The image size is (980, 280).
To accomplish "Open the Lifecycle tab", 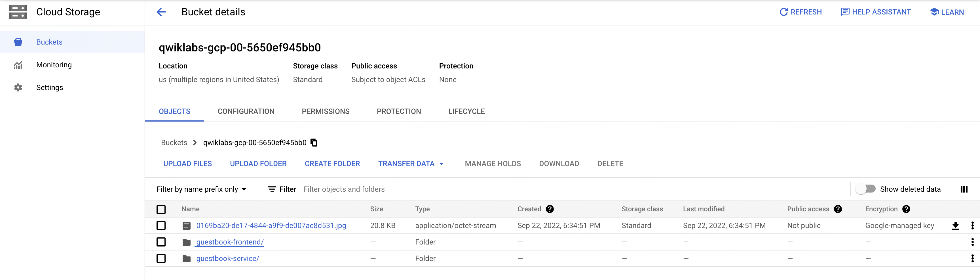I will (x=466, y=112).
